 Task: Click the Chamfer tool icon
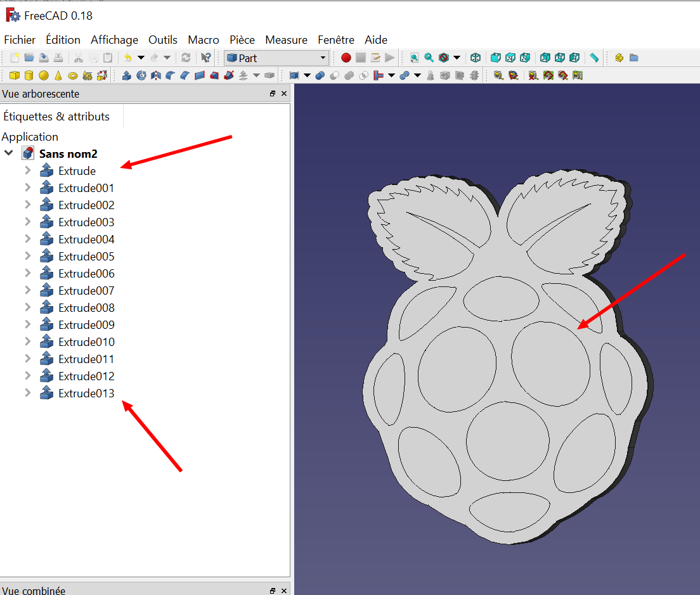(x=185, y=76)
